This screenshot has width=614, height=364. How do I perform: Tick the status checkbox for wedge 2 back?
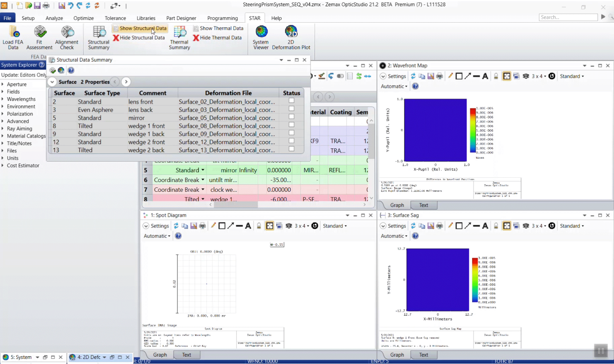291,148
